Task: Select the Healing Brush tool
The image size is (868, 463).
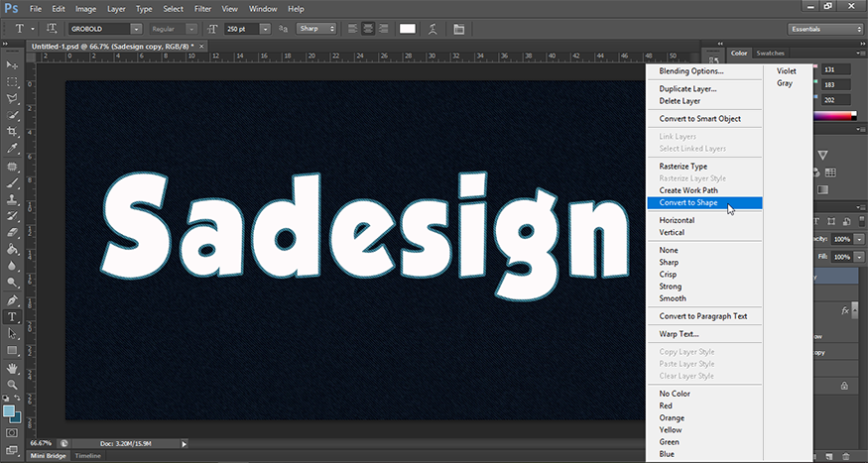Action: click(12, 167)
